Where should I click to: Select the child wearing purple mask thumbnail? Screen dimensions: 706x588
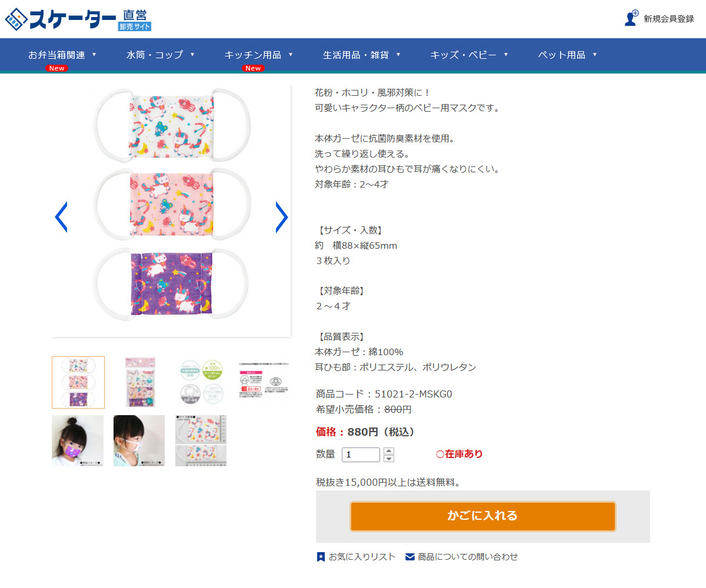click(x=78, y=440)
